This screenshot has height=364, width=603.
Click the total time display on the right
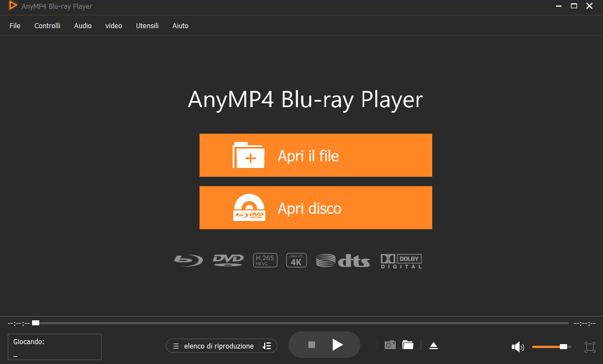pos(585,324)
